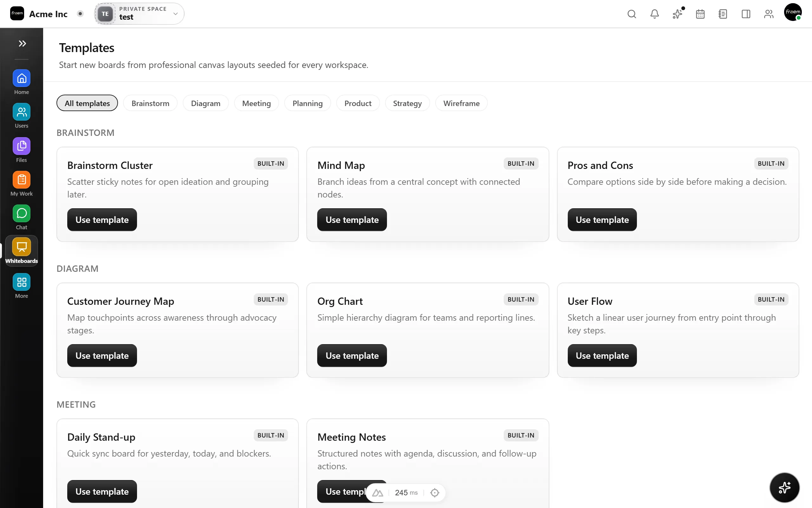Open Chat in the sidebar
The image size is (812, 508).
[x=22, y=217]
